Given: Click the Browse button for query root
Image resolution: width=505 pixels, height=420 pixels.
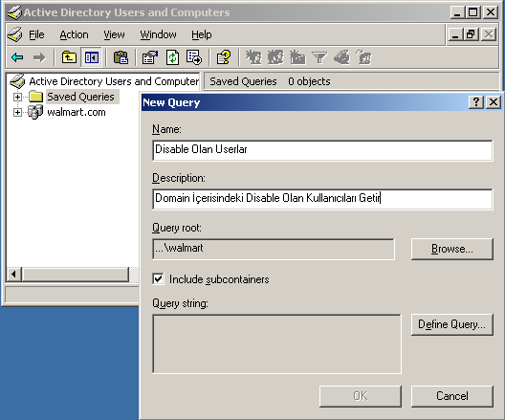Looking at the screenshot, I should [451, 249].
